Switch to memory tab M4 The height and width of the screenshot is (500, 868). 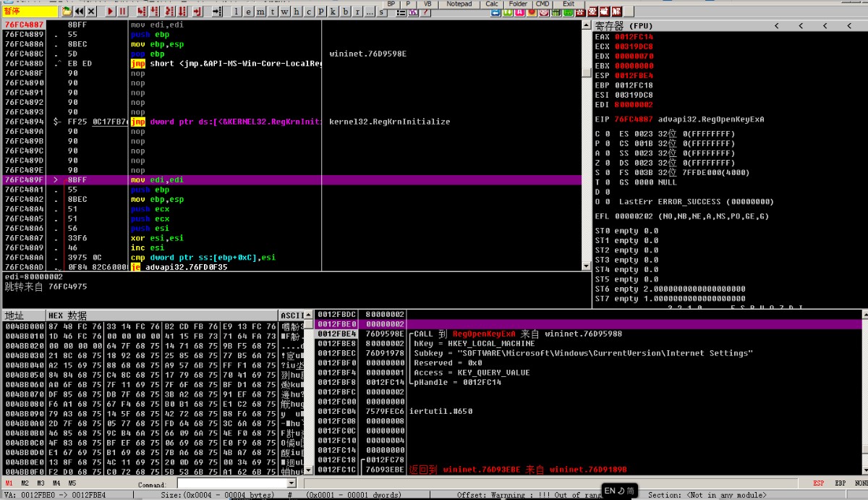[56, 483]
